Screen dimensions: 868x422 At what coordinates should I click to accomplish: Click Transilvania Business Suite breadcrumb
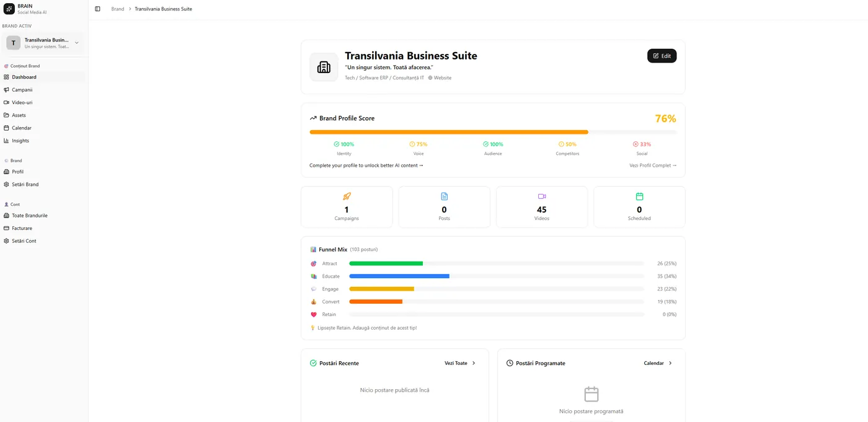[x=163, y=9]
